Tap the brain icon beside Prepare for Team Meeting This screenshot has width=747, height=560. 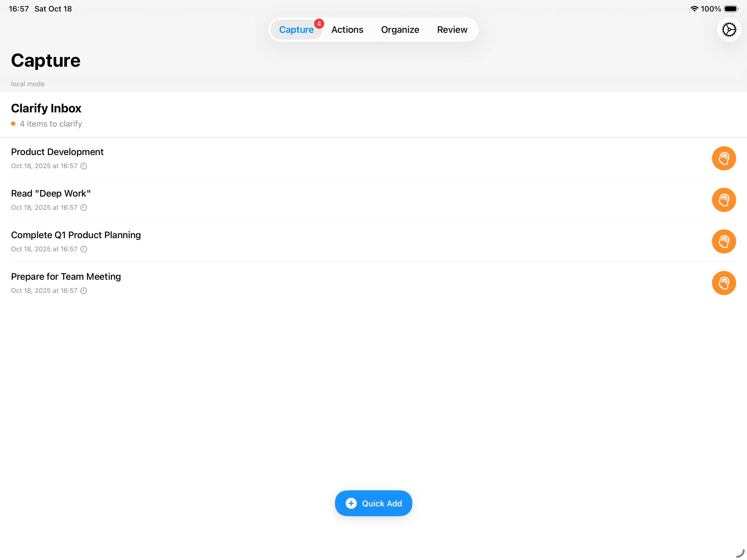coord(723,283)
